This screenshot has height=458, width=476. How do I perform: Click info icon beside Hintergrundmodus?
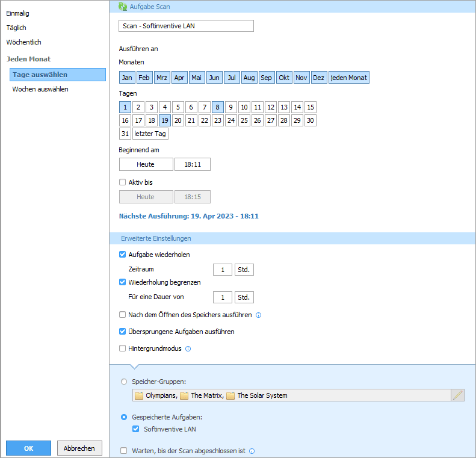(x=188, y=348)
